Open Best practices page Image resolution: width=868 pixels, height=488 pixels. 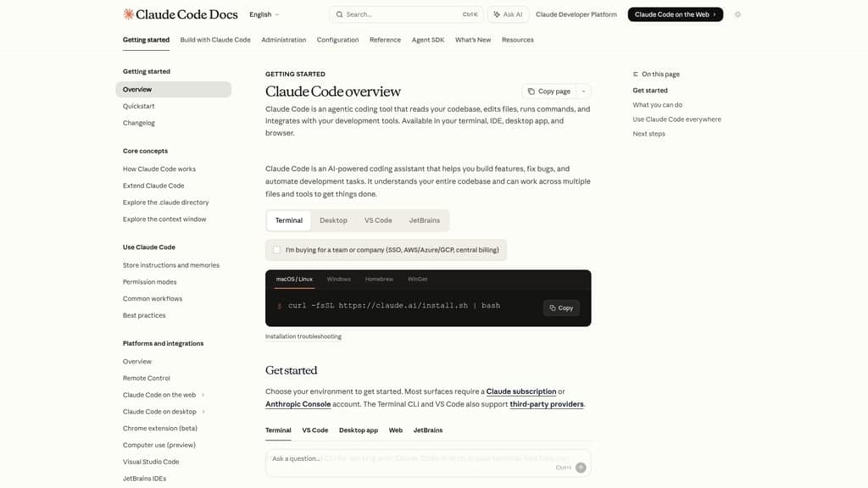click(x=144, y=315)
